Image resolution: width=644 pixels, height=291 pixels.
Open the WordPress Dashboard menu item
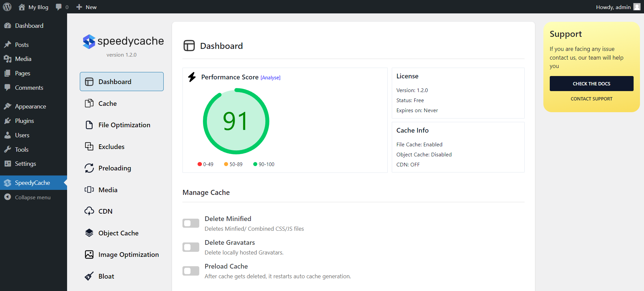point(34,26)
